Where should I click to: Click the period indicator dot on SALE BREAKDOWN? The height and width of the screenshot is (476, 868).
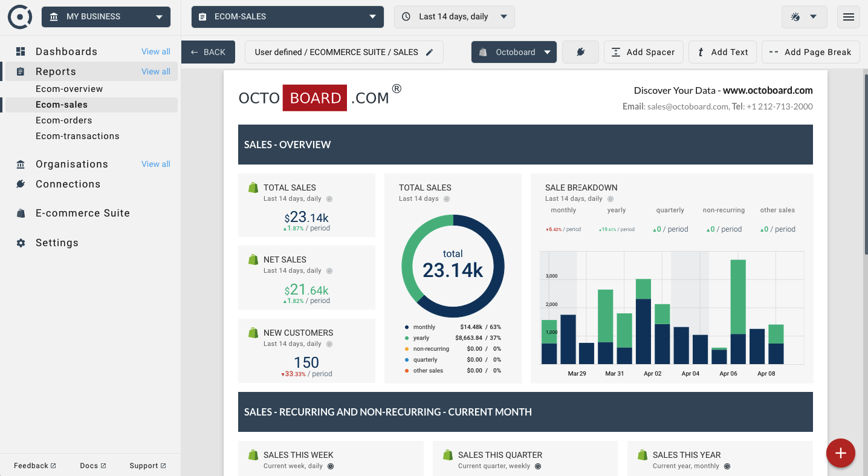(611, 199)
